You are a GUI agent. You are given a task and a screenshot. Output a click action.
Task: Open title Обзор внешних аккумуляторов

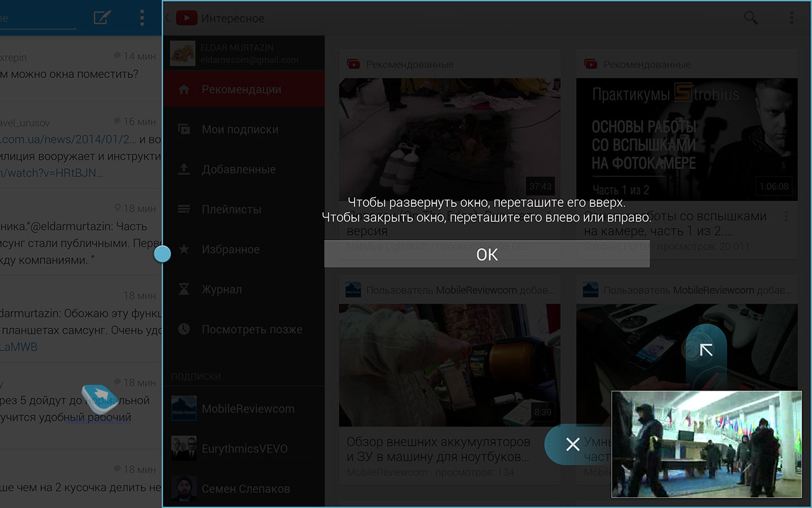point(438,449)
